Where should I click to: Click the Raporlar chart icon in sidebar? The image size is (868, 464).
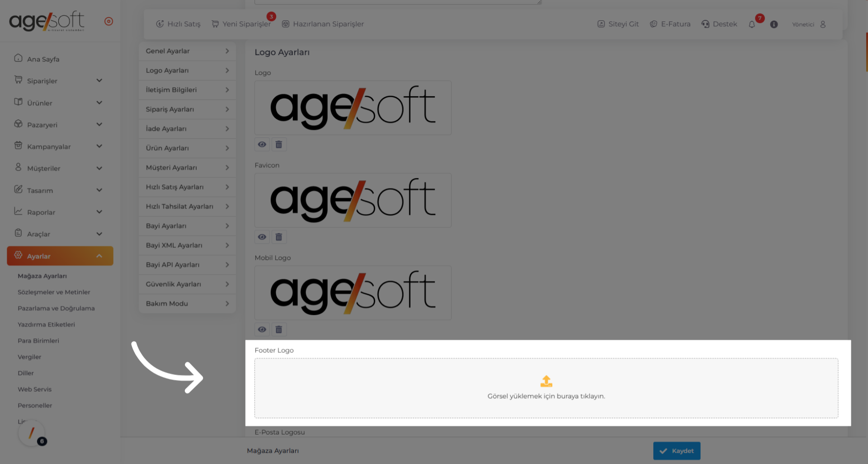click(x=18, y=211)
